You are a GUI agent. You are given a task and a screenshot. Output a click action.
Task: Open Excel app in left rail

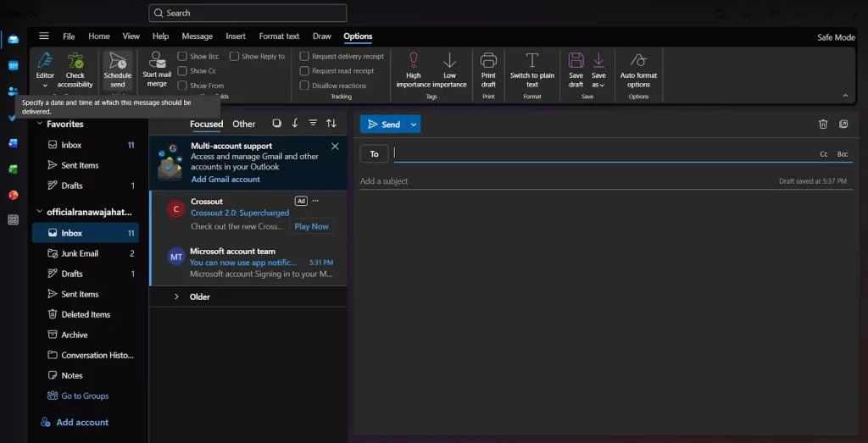tap(14, 169)
